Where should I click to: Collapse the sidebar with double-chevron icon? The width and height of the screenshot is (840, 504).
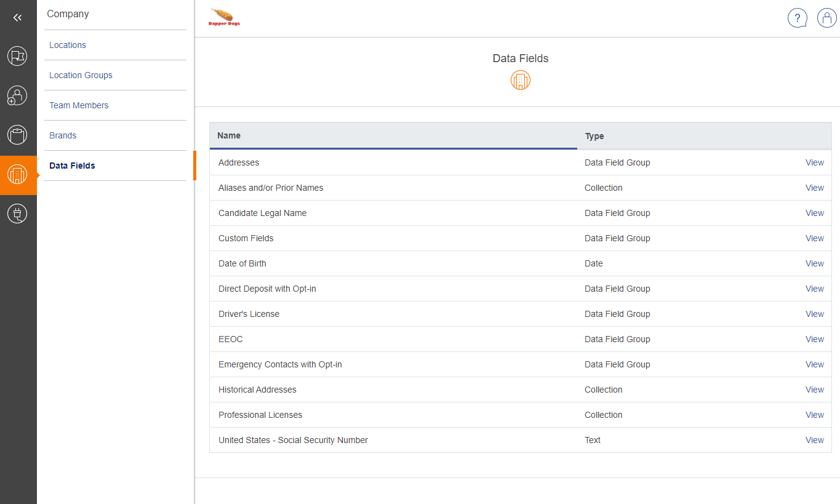tap(17, 18)
